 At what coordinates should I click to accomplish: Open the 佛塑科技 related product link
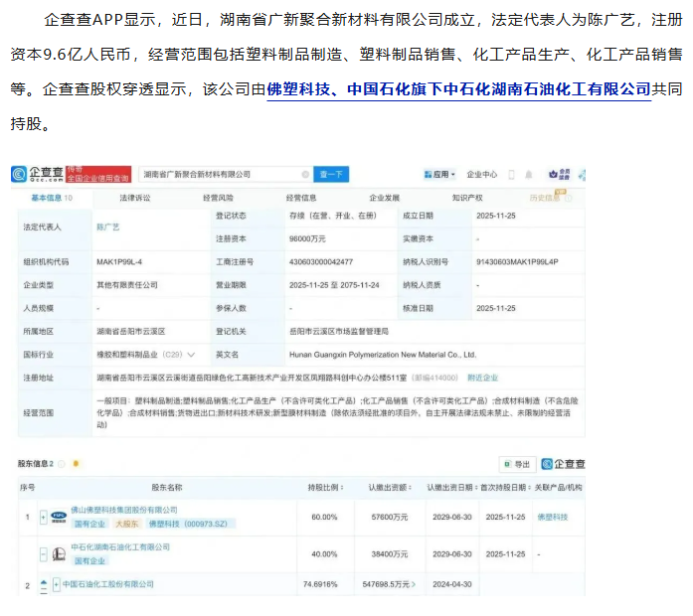[x=553, y=518]
